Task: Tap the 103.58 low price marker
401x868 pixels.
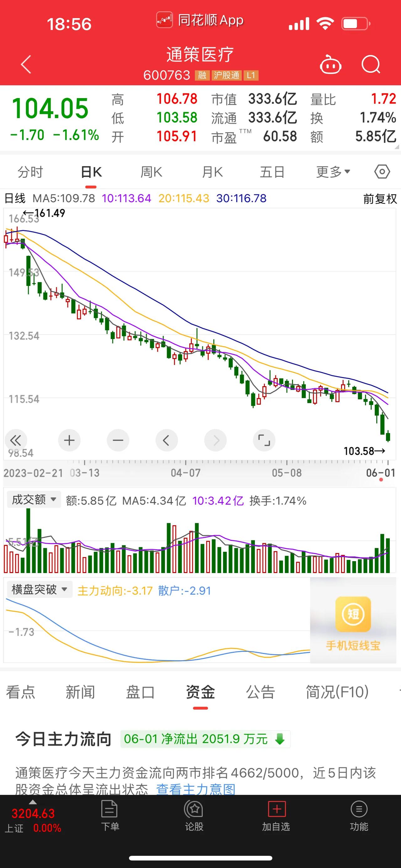Action: tap(364, 451)
